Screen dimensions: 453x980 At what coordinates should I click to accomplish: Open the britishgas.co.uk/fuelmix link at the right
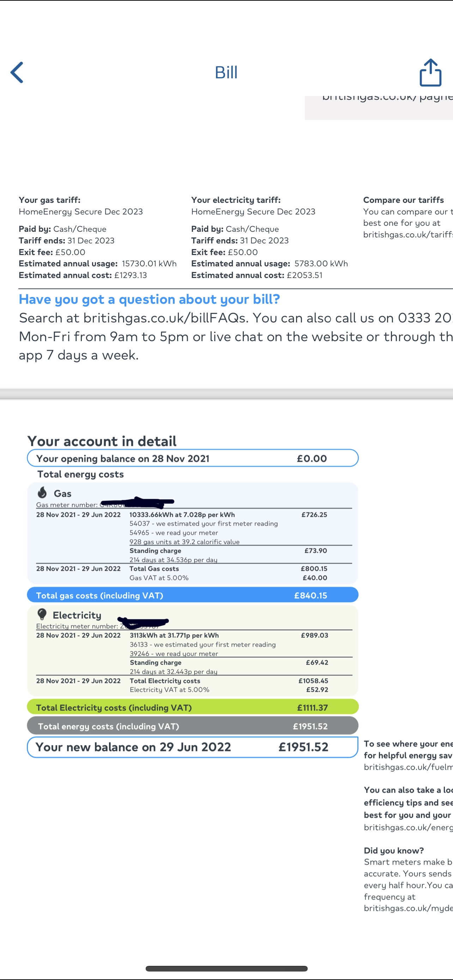408,767
